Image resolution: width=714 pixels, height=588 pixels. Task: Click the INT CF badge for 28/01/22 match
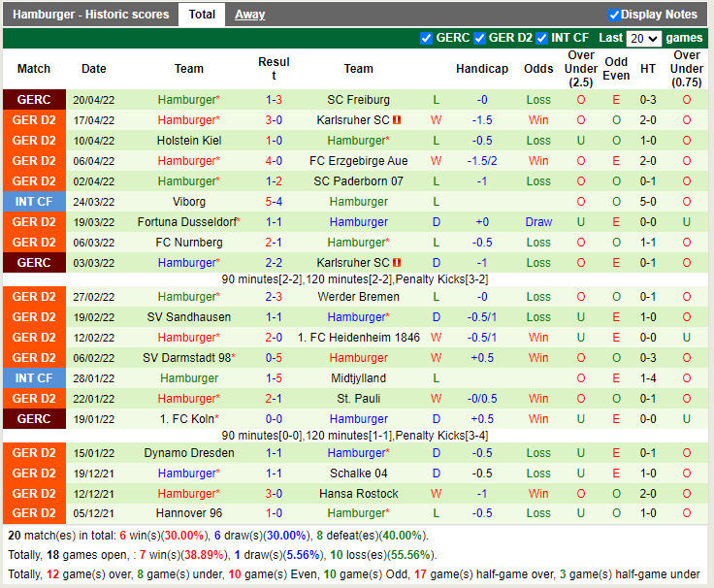pyautogui.click(x=34, y=378)
